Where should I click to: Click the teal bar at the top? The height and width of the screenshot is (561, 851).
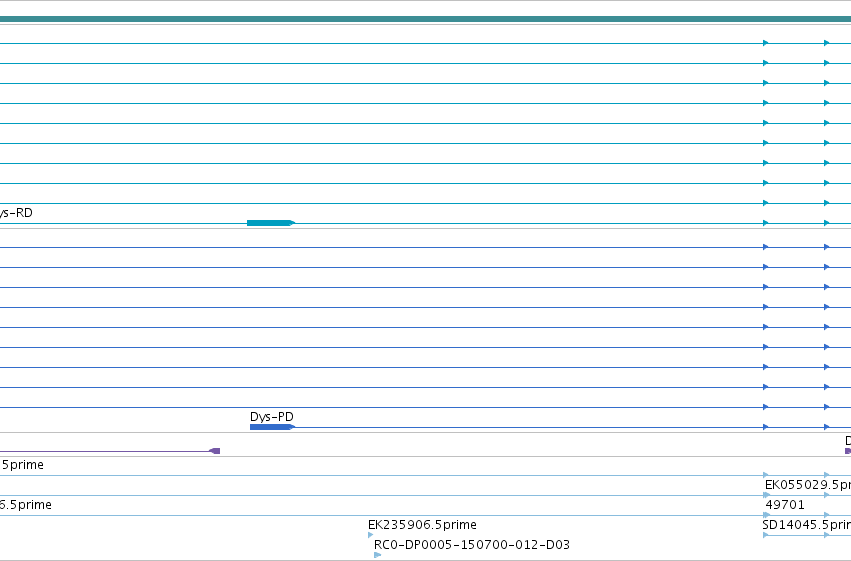tap(426, 19)
